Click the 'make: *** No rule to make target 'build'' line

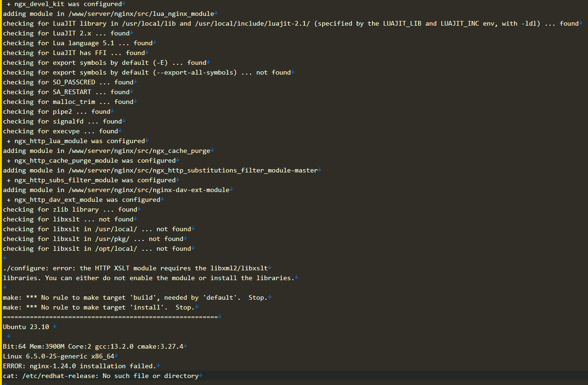[135, 297]
